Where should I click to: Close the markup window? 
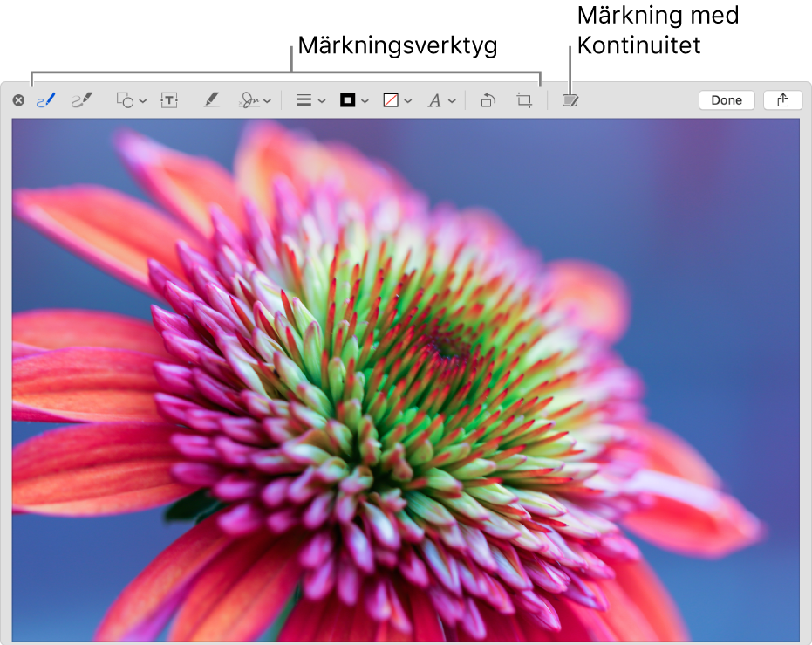(x=18, y=100)
